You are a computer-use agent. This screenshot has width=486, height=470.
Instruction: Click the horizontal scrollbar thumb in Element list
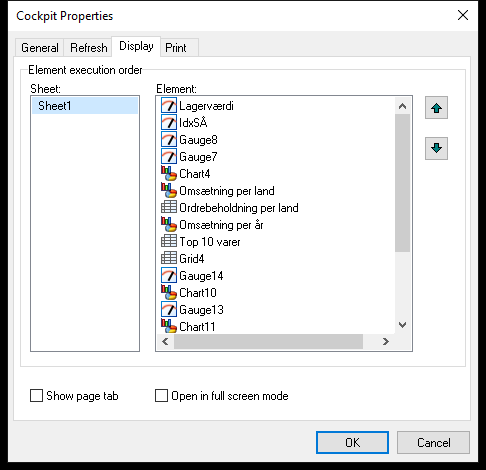[x=268, y=341]
